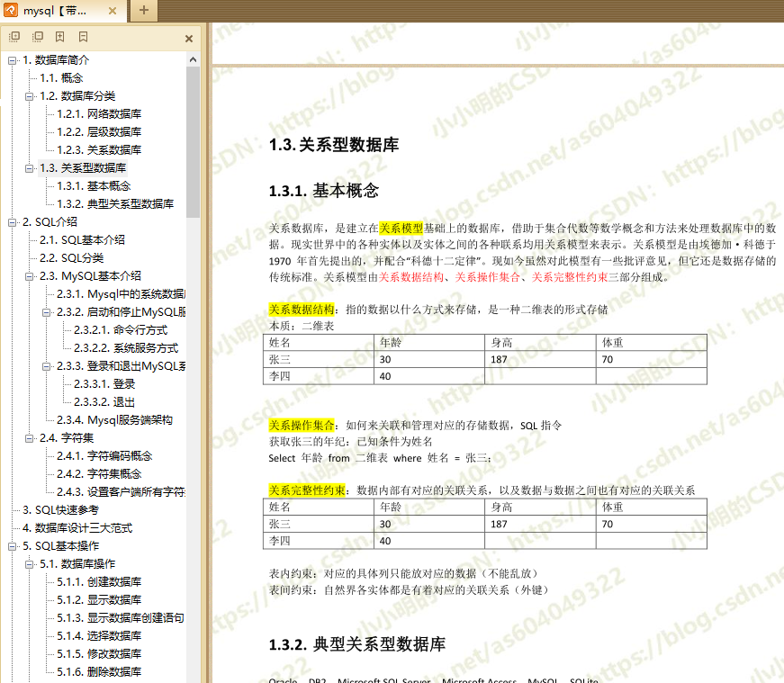Go to bookmark '5.1.5. 修改数据库'

99,654
